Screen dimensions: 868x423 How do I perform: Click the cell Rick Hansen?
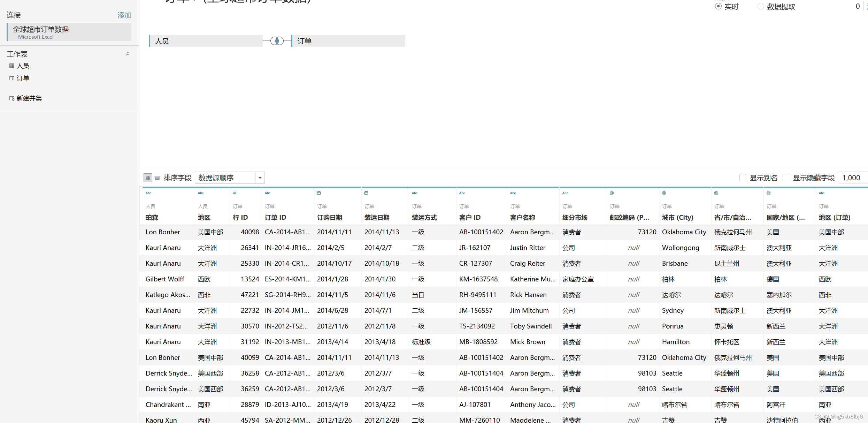coord(528,295)
